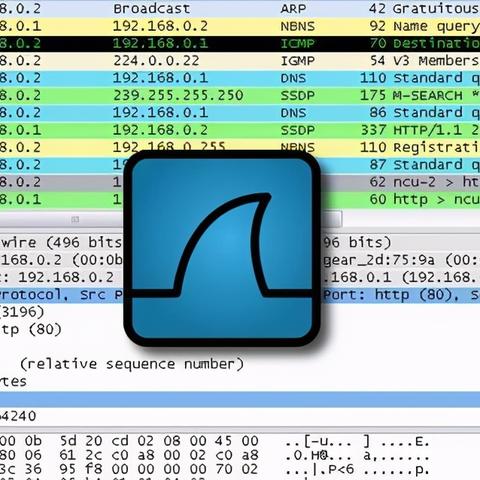Click hex byte '61' in second hex row
Viewport: 480px width, 480px height.
click(68, 455)
